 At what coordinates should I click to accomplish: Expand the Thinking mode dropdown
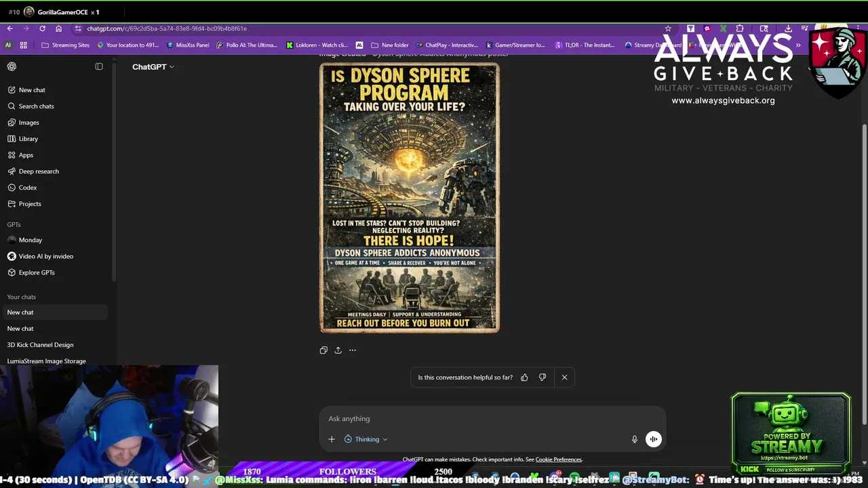(366, 439)
